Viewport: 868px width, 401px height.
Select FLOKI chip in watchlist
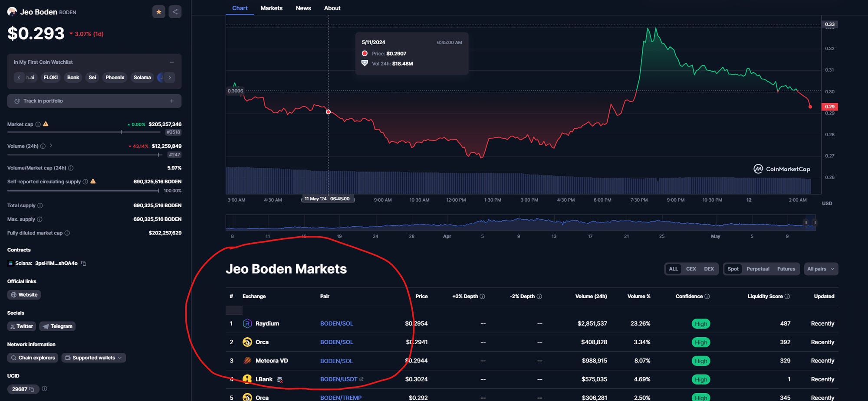pyautogui.click(x=51, y=78)
